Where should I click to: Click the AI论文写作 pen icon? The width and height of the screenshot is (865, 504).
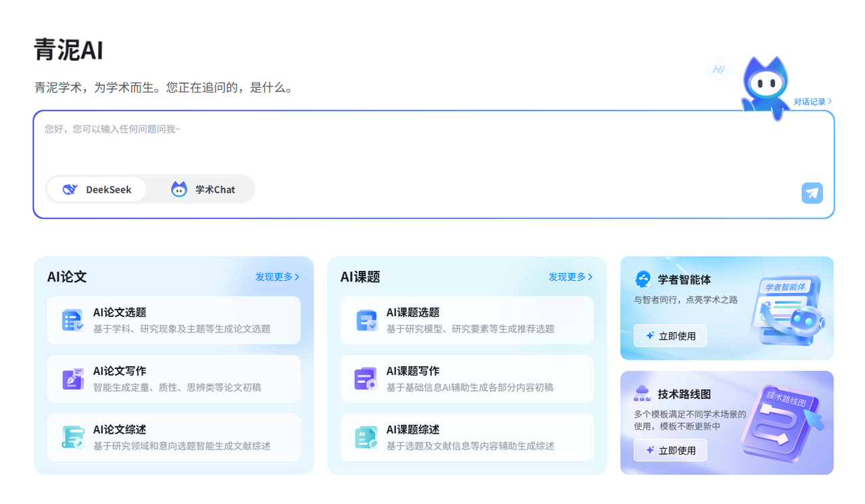pos(73,379)
